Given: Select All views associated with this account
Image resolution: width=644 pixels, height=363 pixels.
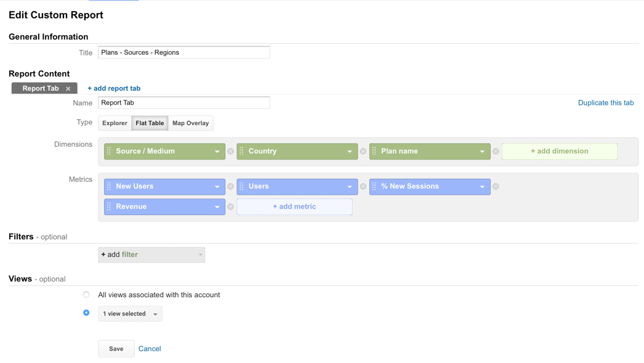Looking at the screenshot, I should pos(86,295).
